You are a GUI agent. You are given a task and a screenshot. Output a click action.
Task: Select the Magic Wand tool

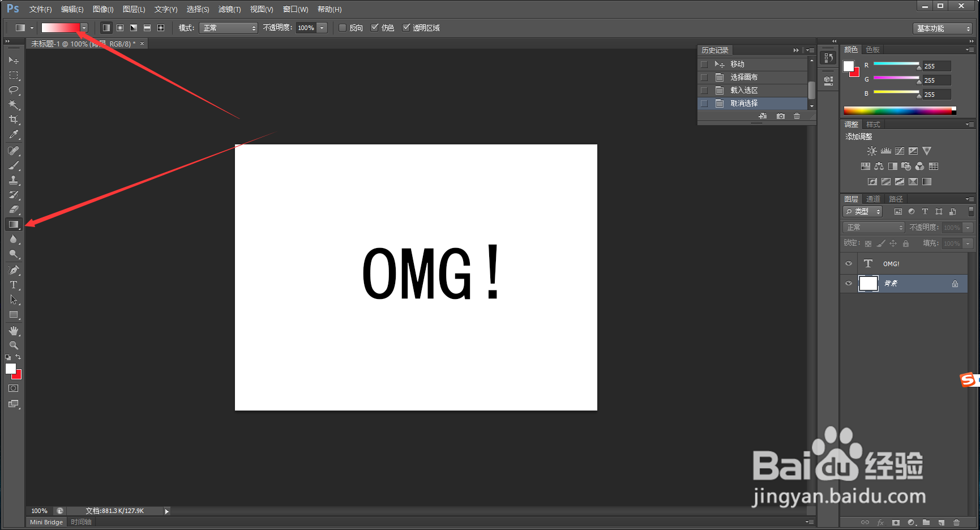(x=14, y=105)
